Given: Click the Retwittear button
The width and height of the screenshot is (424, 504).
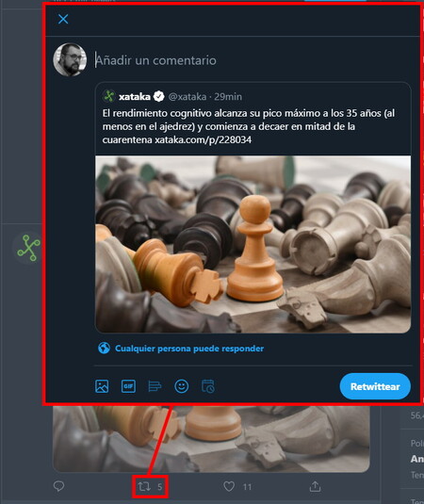Looking at the screenshot, I should [x=375, y=386].
